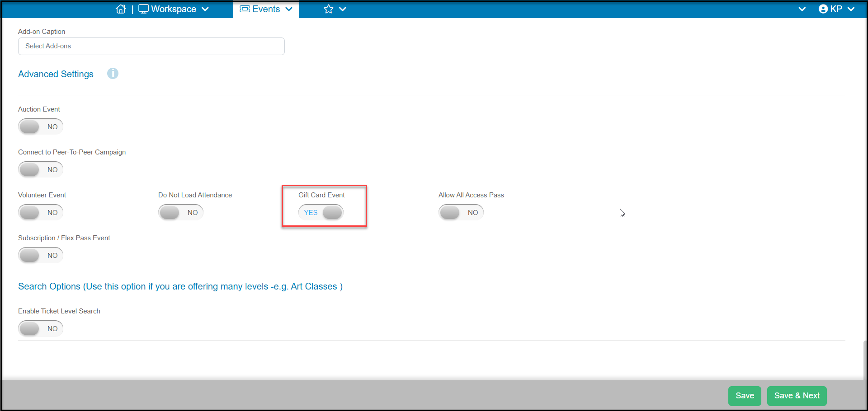The image size is (868, 411).
Task: Click the Advanced Settings heading
Action: [x=56, y=74]
